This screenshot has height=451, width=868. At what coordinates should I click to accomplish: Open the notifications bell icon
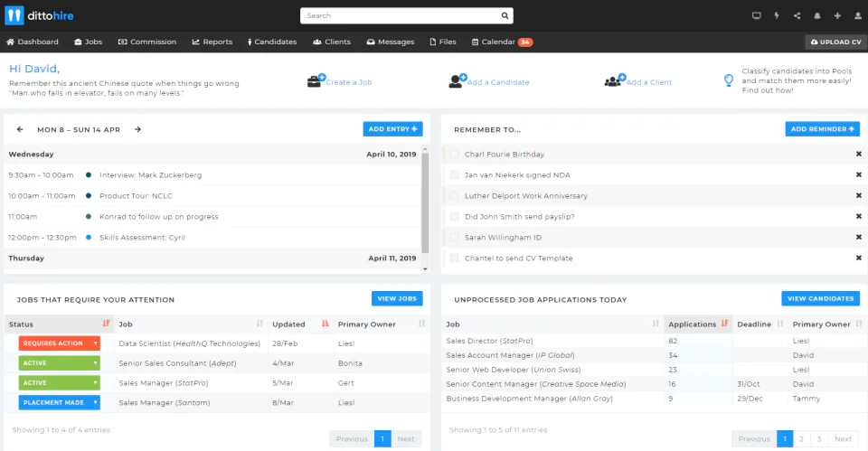pos(817,15)
